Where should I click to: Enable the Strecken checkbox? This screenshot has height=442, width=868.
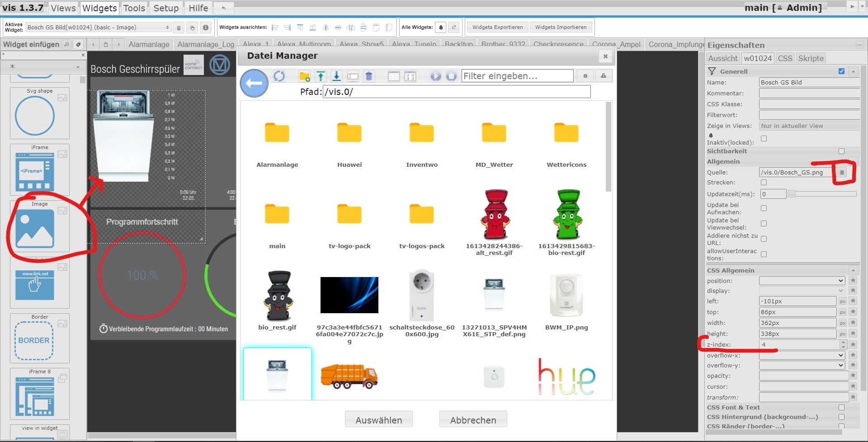click(764, 183)
